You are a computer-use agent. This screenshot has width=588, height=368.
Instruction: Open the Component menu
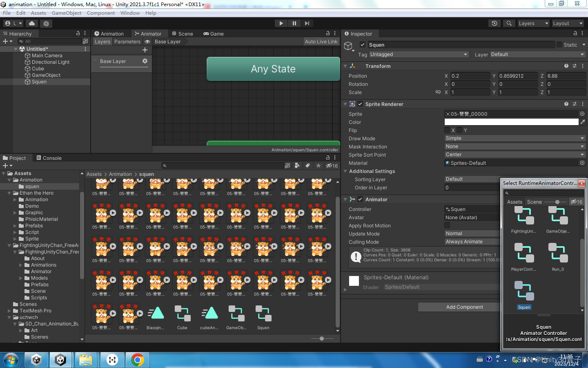click(101, 13)
